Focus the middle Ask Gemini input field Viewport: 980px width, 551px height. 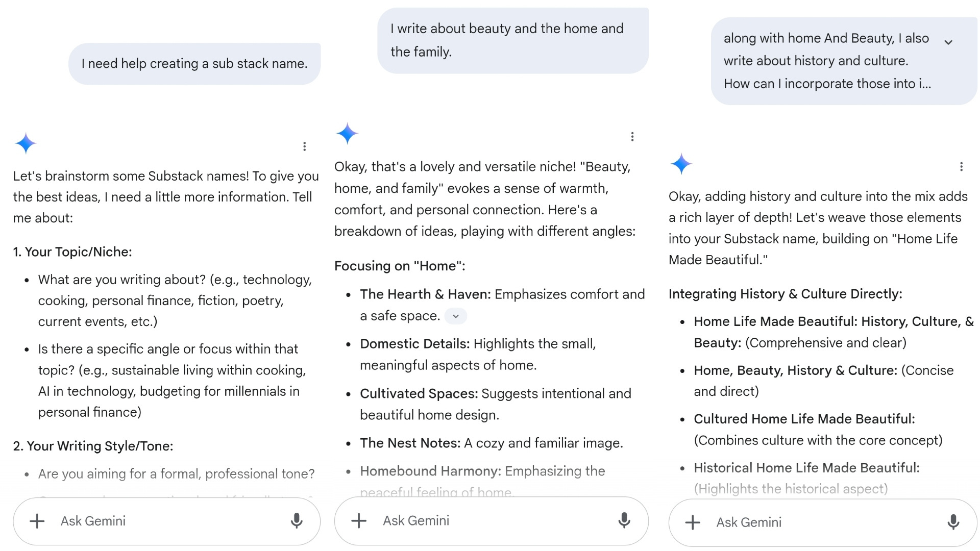pyautogui.click(x=490, y=520)
